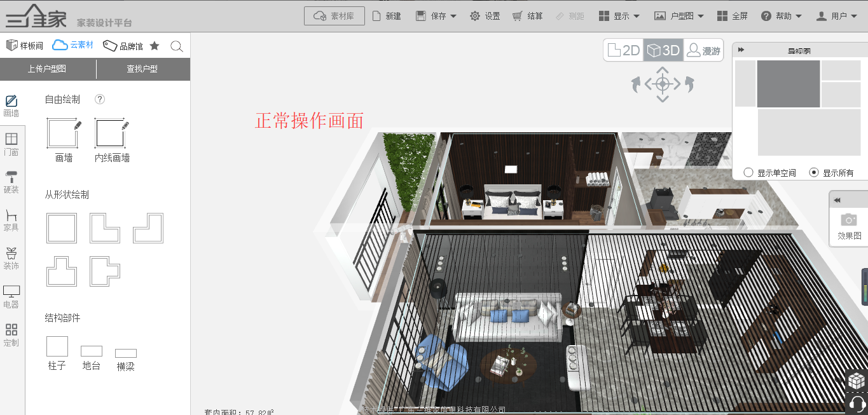Screen dimensions: 868x415
Task: Click 新建 to create new design
Action: point(387,16)
